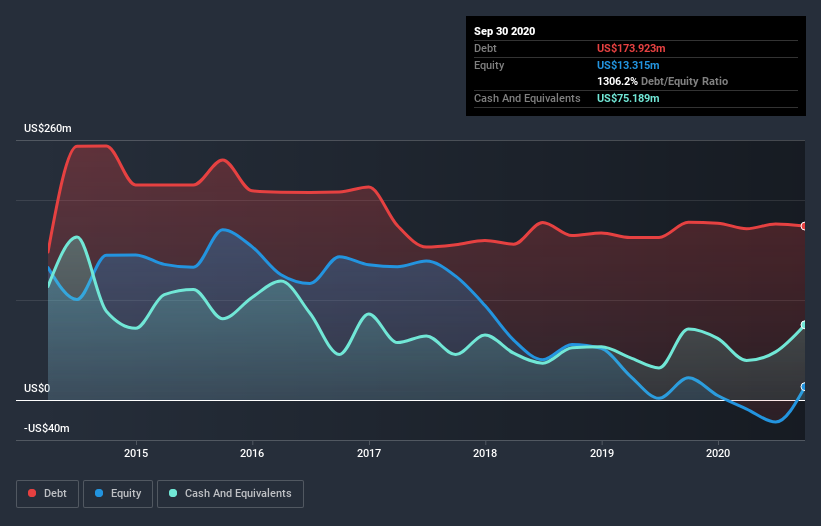Click the US$173.923m debt value

(x=631, y=48)
